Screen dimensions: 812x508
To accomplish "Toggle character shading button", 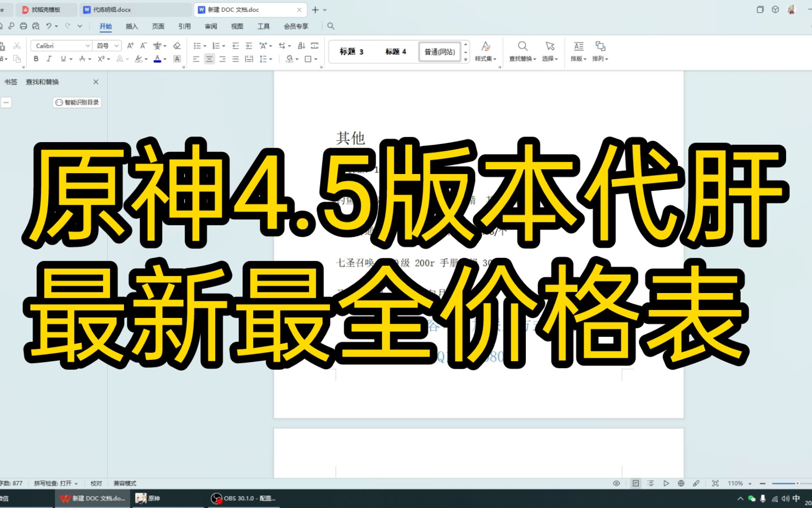I will click(177, 59).
